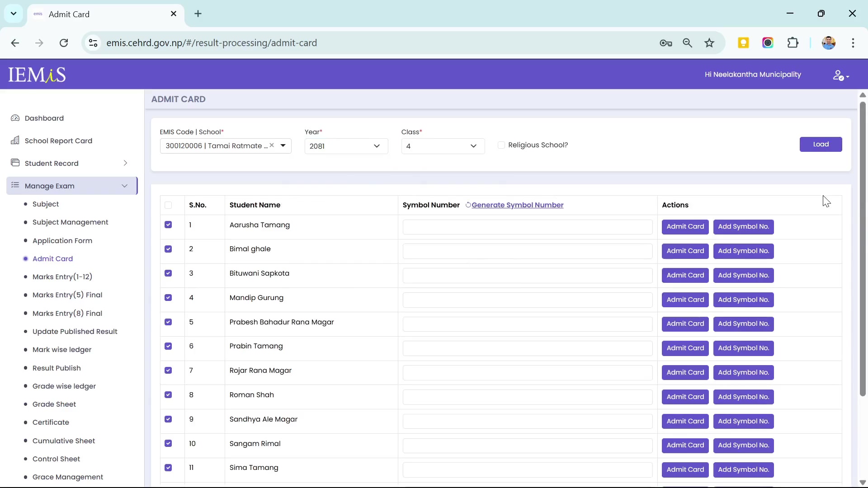This screenshot has width=868, height=488.
Task: Open the browser extensions puzzle icon
Action: click(793, 43)
